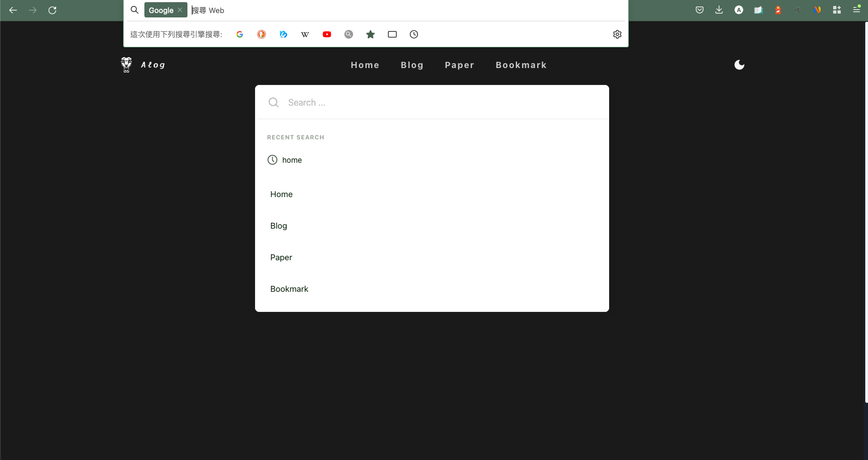This screenshot has height=460, width=868.
Task: Click the Alog lion logo
Action: pyautogui.click(x=126, y=65)
